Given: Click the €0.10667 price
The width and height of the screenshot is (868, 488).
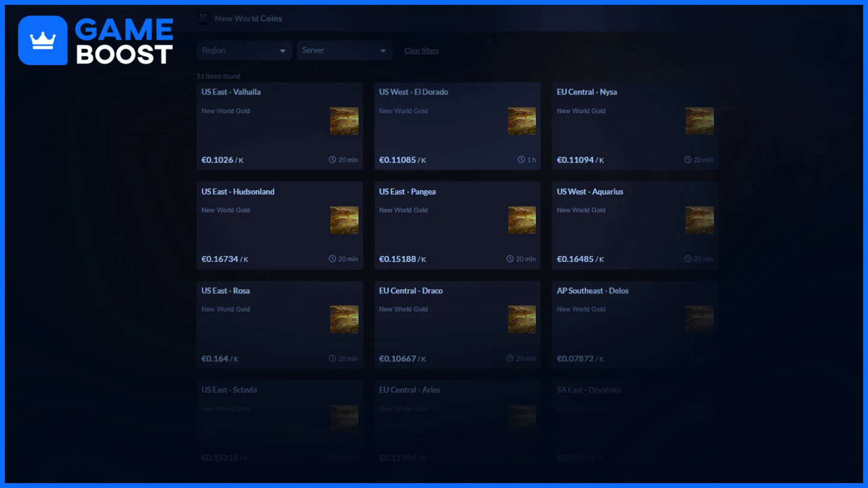Looking at the screenshot, I should click(x=398, y=358).
